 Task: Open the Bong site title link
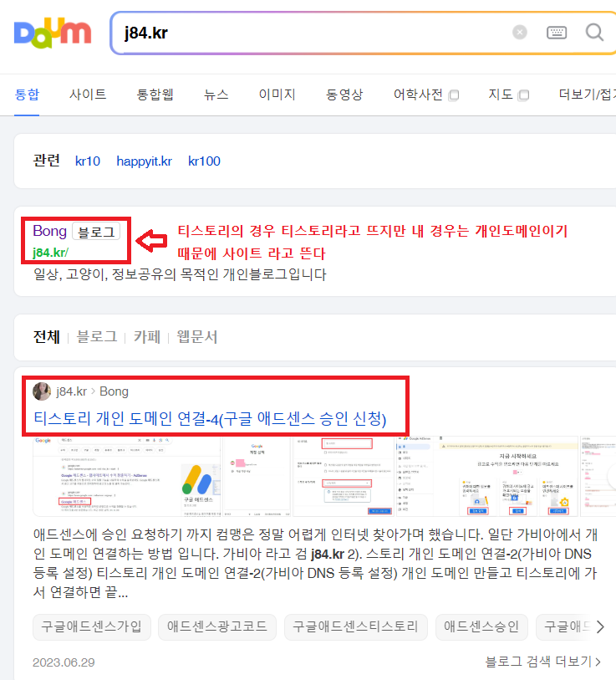tap(50, 231)
